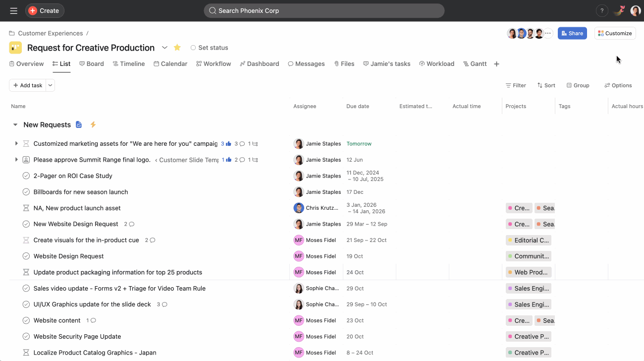Check off Website Security Page Update task
644x361 pixels.
26,337
